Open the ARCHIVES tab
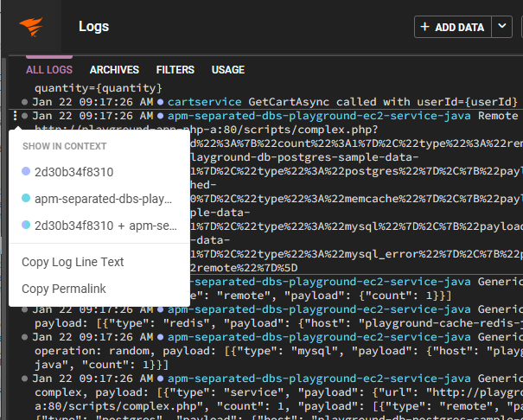This screenshot has height=420, width=523. pos(114,70)
